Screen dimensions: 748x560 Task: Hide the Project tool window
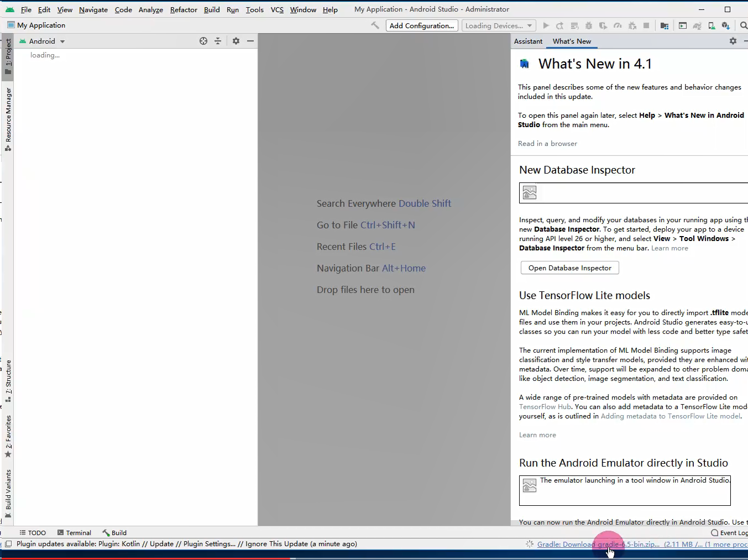point(250,41)
